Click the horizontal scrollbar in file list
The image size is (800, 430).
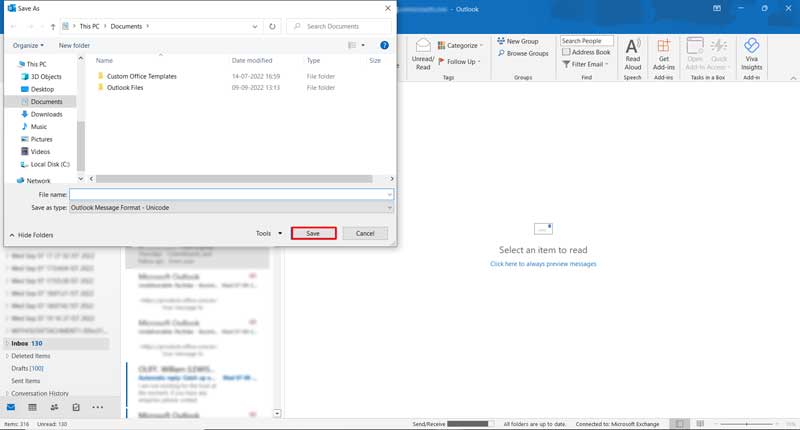[x=234, y=179]
